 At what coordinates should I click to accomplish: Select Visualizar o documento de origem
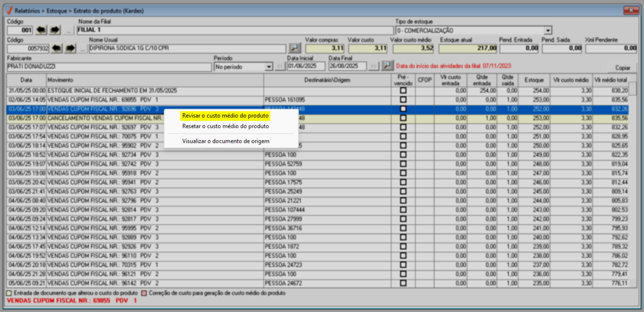(225, 141)
